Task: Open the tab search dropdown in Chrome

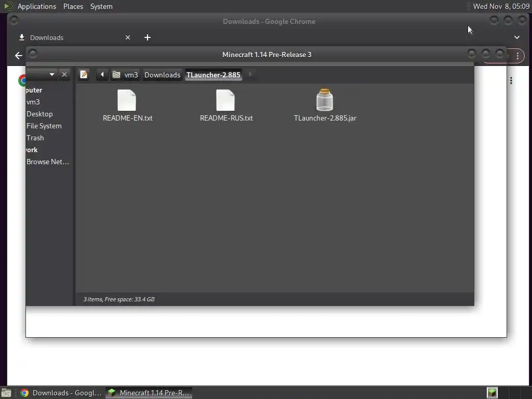Action: tap(517, 37)
